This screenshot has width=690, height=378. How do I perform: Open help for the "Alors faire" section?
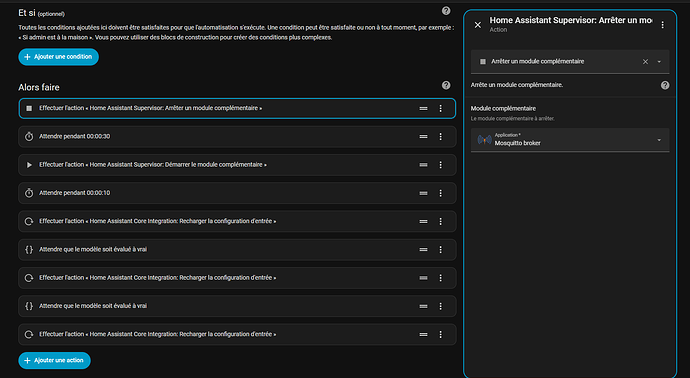446,85
